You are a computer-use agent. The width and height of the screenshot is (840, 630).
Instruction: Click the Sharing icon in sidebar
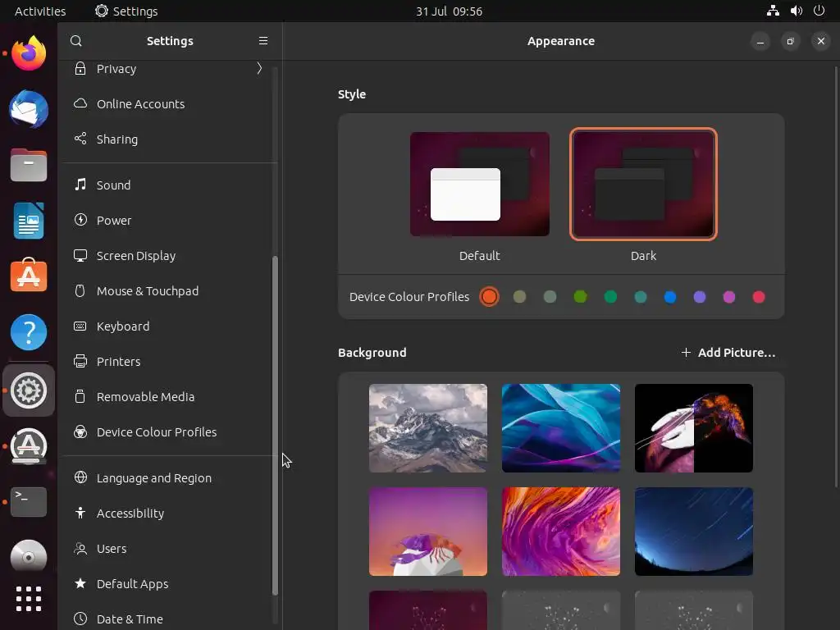coord(80,139)
